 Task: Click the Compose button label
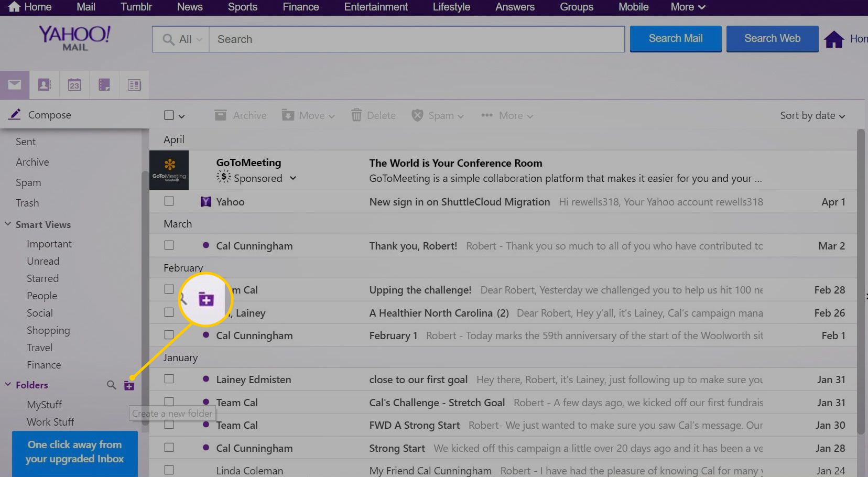pyautogui.click(x=49, y=115)
